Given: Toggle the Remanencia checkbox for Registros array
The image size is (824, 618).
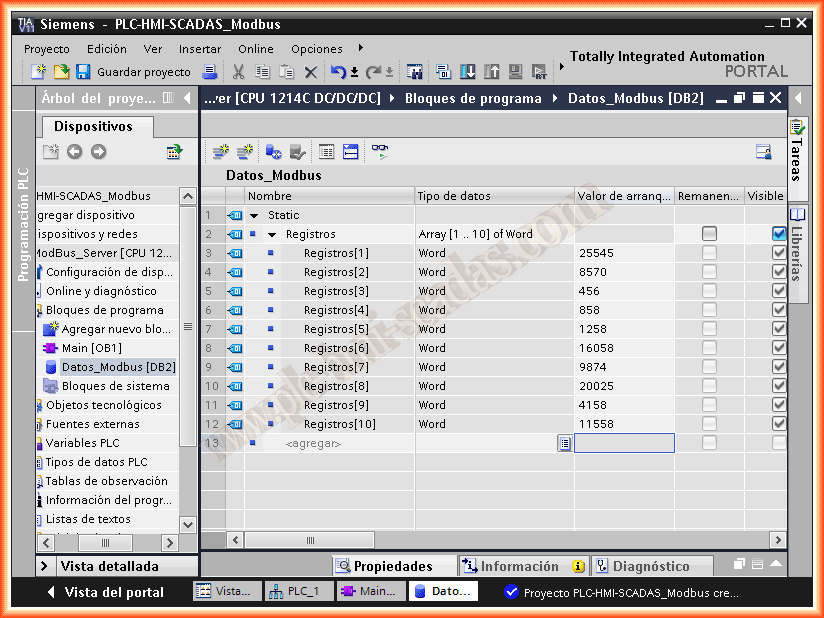Looking at the screenshot, I should click(x=709, y=234).
